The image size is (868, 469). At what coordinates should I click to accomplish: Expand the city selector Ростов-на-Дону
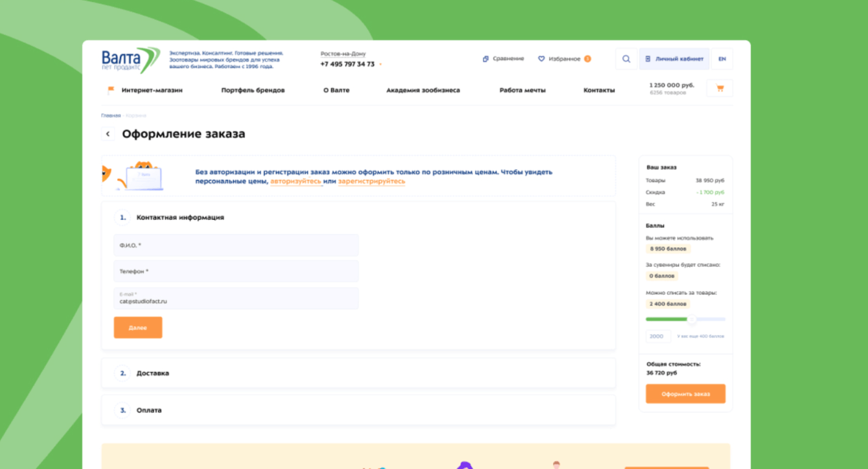coord(343,54)
